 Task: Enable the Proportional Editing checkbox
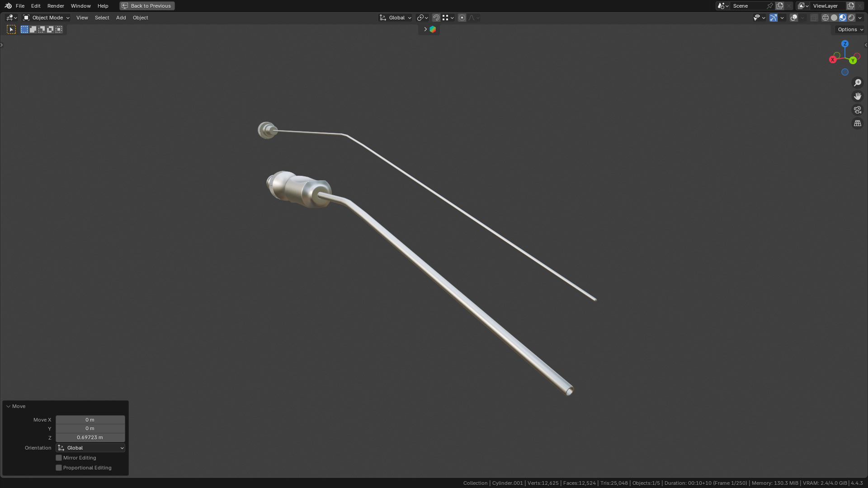point(59,468)
